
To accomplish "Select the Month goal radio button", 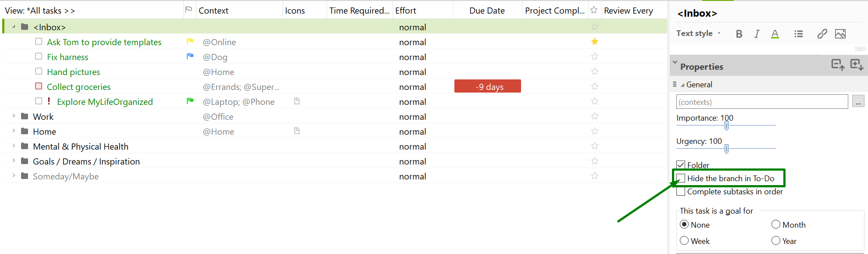I will [x=776, y=225].
